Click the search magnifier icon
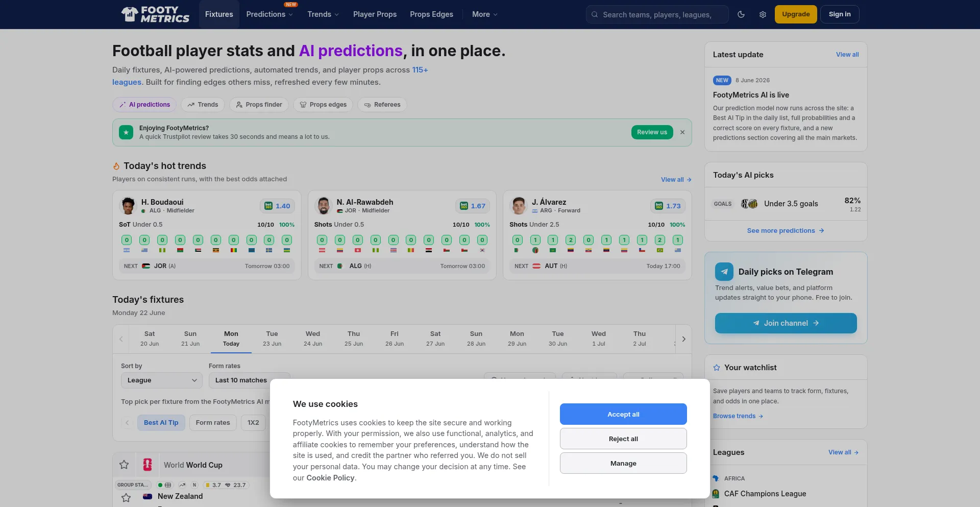The width and height of the screenshot is (980, 507). point(595,14)
